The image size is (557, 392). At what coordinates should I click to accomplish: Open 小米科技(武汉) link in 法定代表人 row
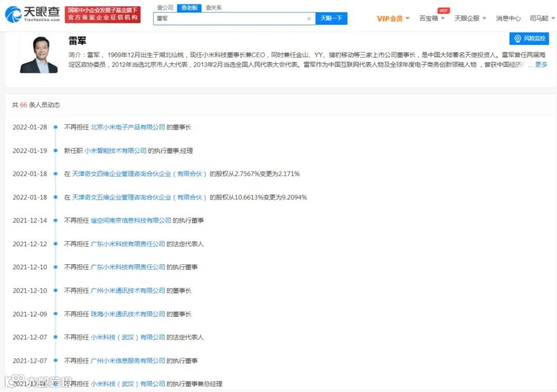coord(128,337)
